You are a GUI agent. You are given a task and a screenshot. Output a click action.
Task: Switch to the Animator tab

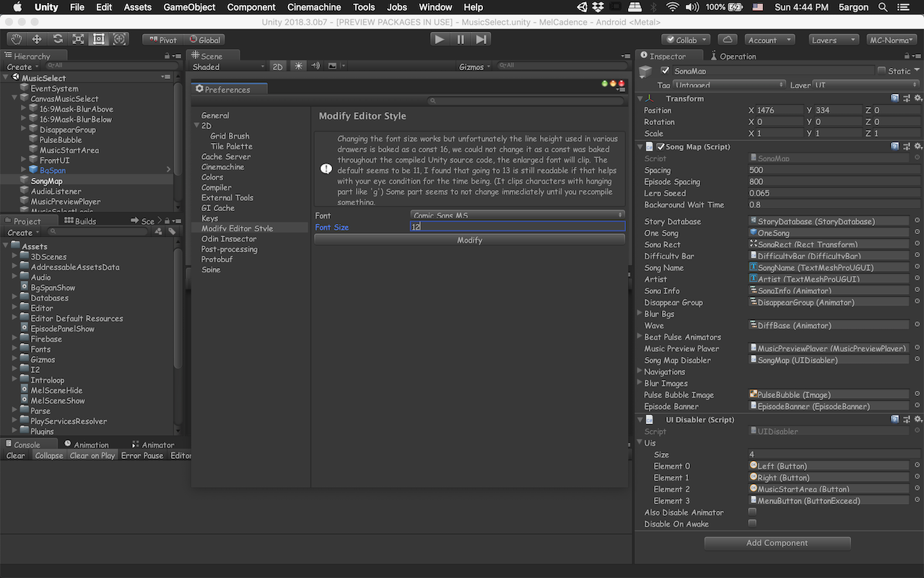click(153, 444)
